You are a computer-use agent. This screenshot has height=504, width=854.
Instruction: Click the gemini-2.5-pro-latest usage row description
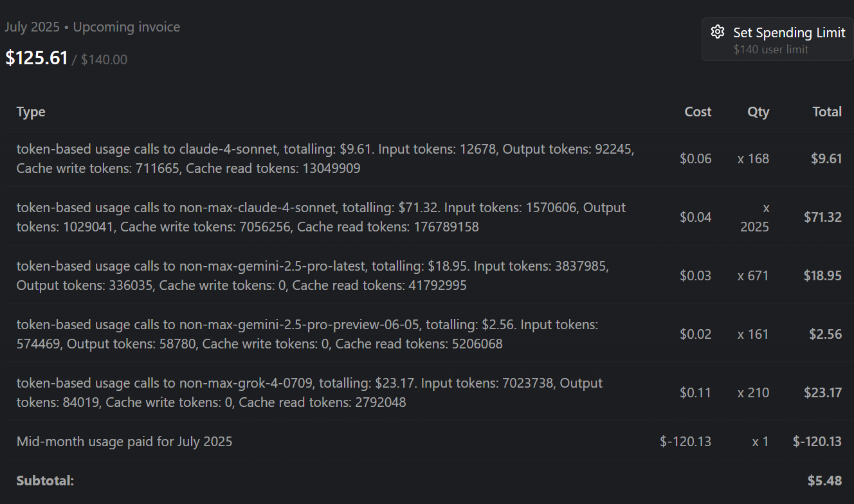tap(313, 276)
